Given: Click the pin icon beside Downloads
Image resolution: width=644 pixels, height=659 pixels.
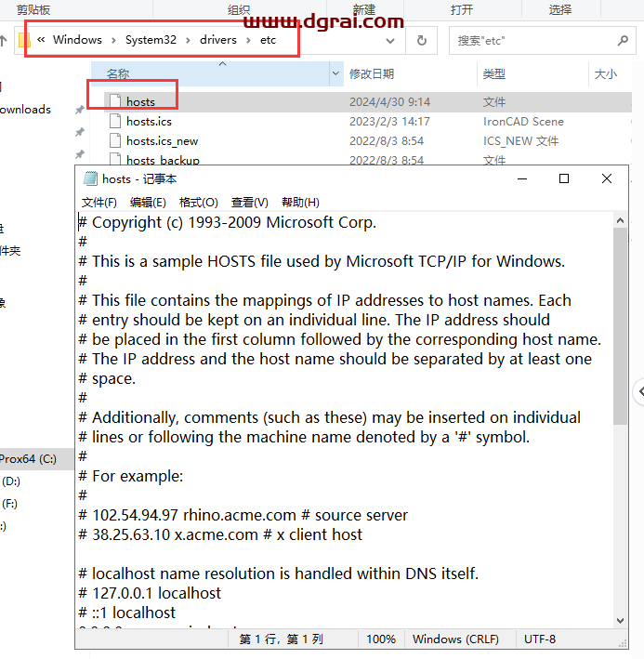Looking at the screenshot, I should (79, 110).
